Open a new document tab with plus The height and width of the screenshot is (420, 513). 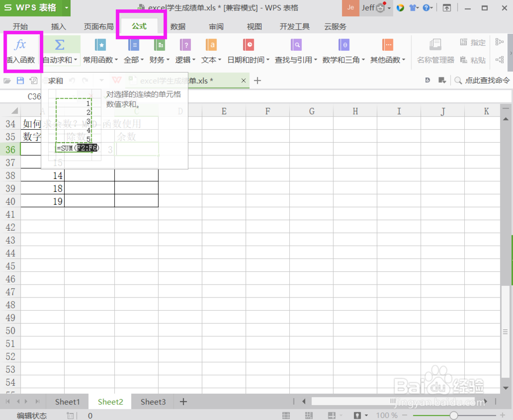pos(258,81)
